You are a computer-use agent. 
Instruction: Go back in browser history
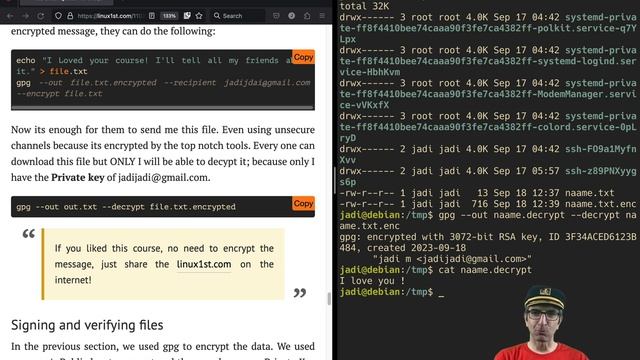click(x=10, y=16)
